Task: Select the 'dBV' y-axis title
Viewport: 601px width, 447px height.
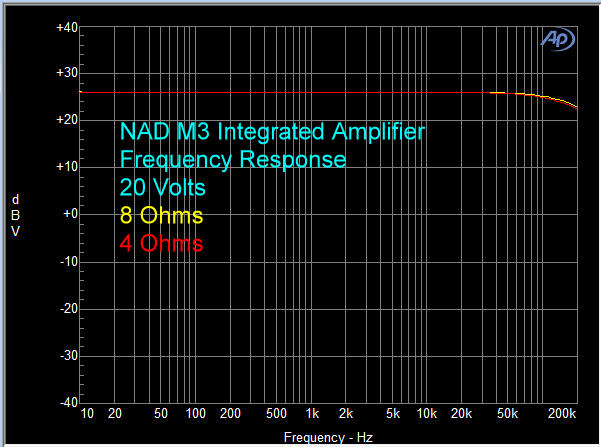Action: click(x=16, y=214)
